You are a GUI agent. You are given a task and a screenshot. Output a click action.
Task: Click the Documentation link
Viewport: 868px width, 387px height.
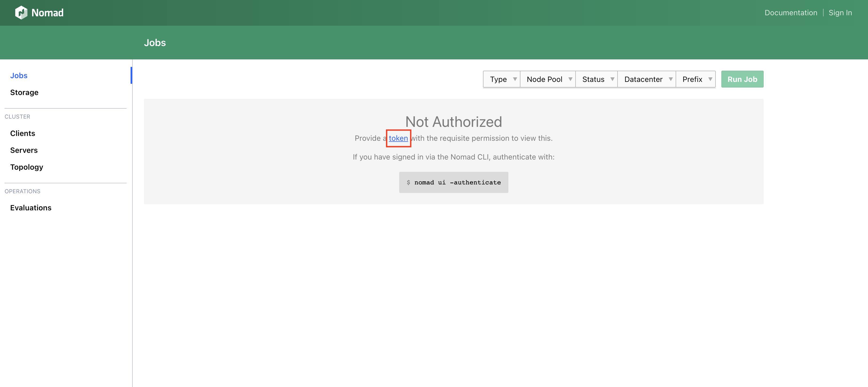[790, 13]
